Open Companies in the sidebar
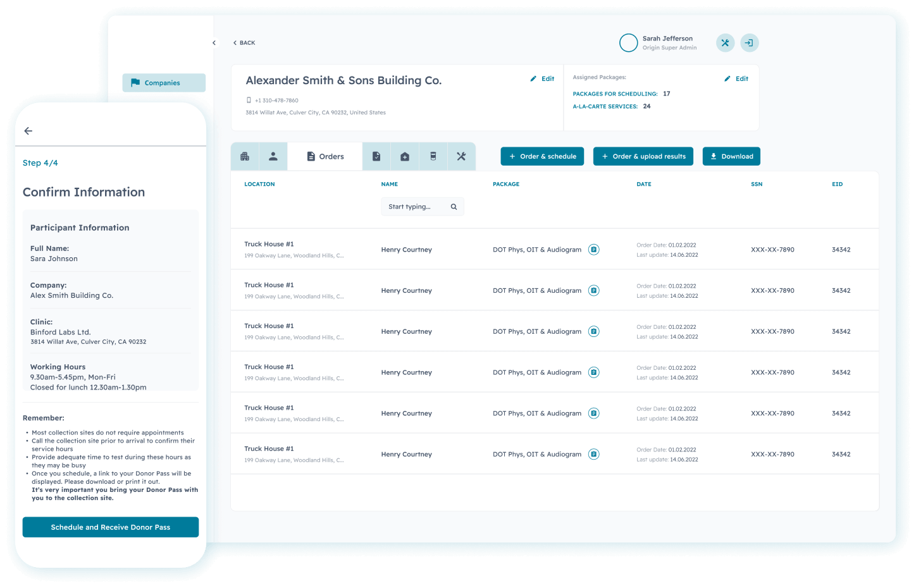 tap(163, 83)
